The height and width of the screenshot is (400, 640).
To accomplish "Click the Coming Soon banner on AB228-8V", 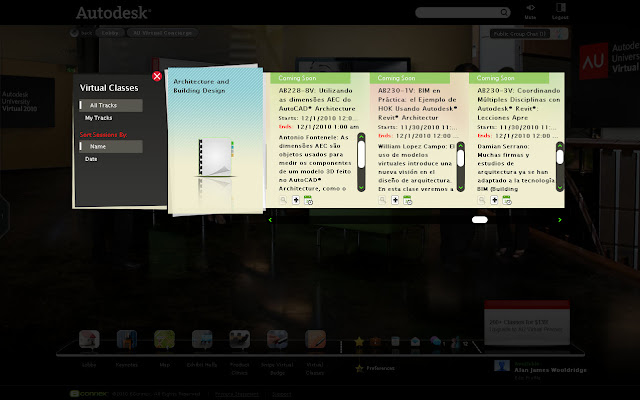I will tap(310, 78).
